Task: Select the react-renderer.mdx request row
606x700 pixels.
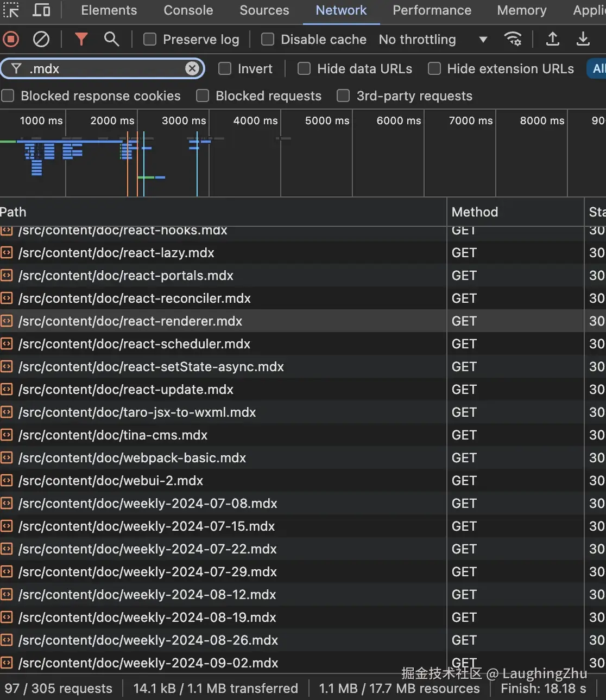Action: [303, 321]
